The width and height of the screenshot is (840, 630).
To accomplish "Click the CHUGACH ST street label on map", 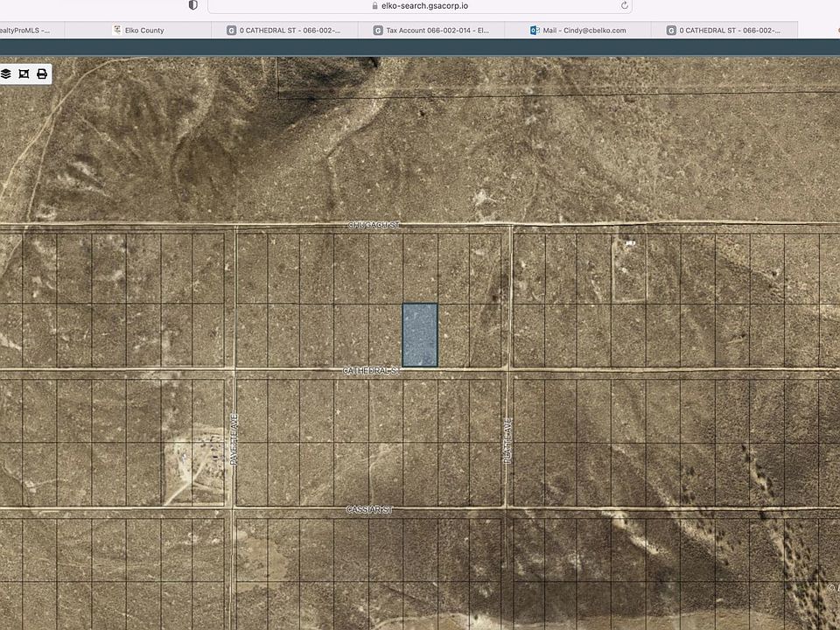I will pyautogui.click(x=374, y=226).
